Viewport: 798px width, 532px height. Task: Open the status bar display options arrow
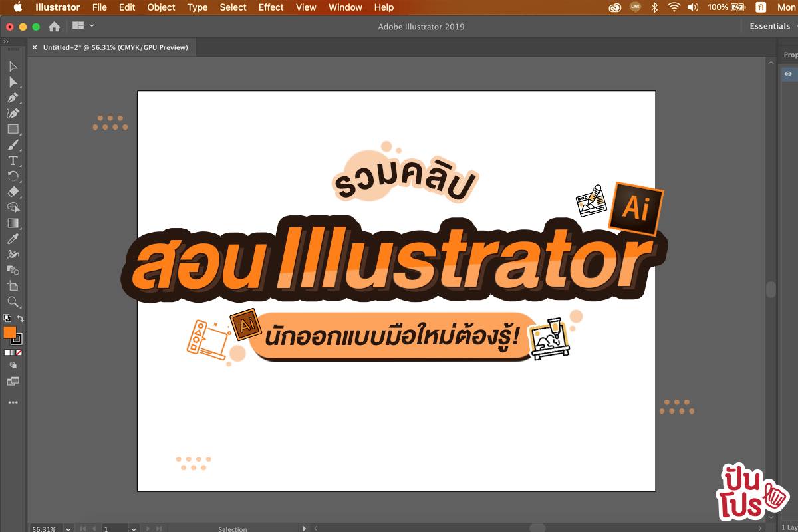(x=305, y=529)
